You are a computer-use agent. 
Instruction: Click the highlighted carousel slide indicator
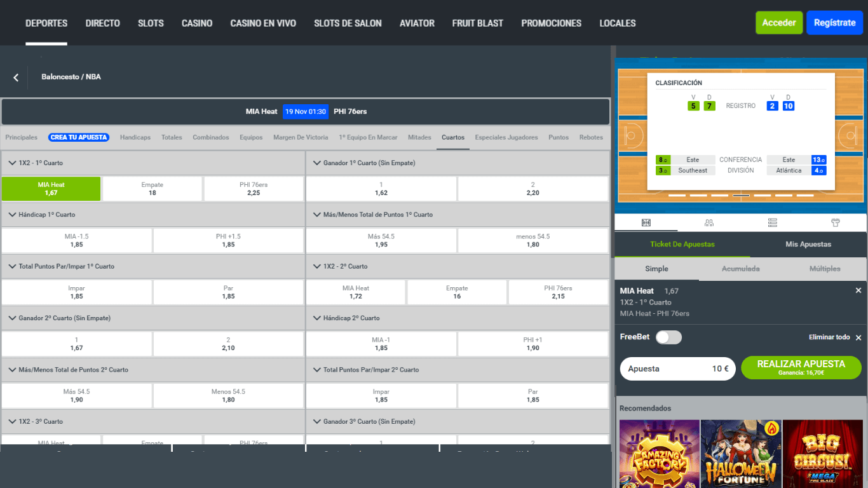(741, 196)
